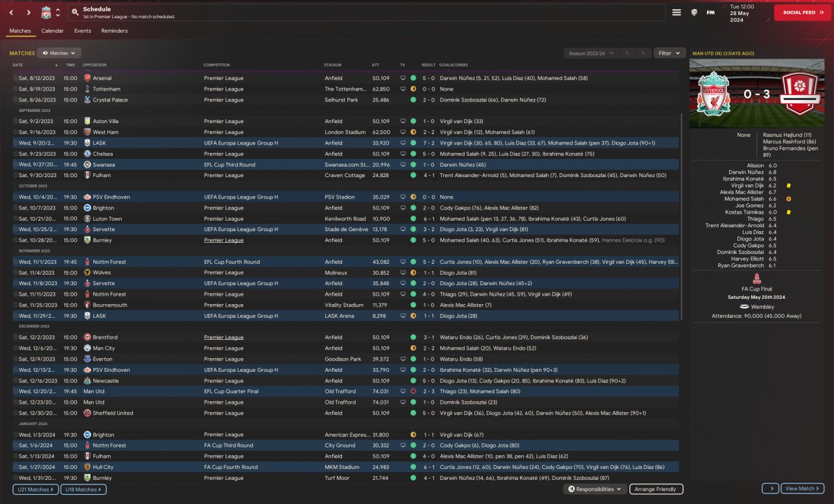The image size is (834, 504).
Task: Go to the previous season arrow
Action: (x=627, y=53)
